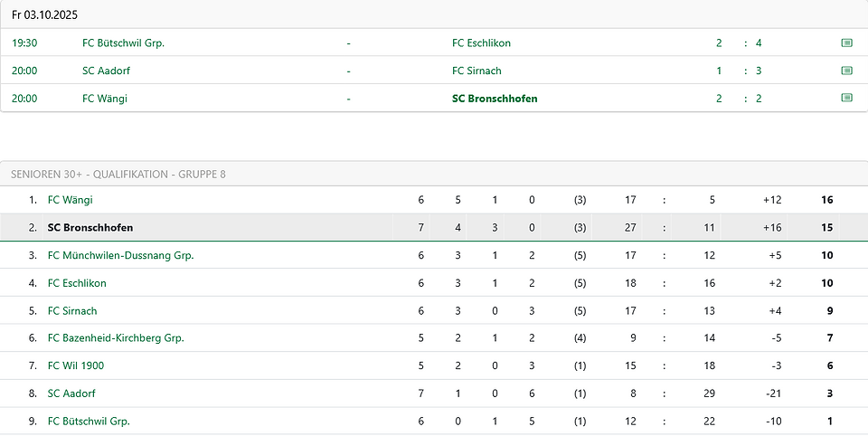Viewport: 868px width, 436px height.
Task: Open FC Wil 1900 team page
Action: tap(76, 365)
